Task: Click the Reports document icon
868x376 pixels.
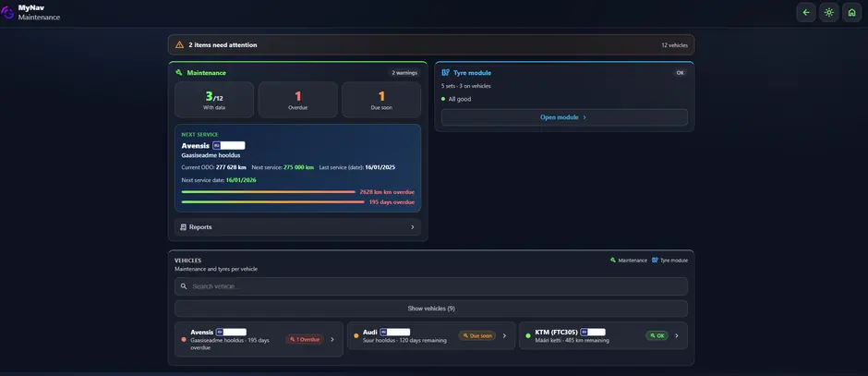Action: click(183, 227)
